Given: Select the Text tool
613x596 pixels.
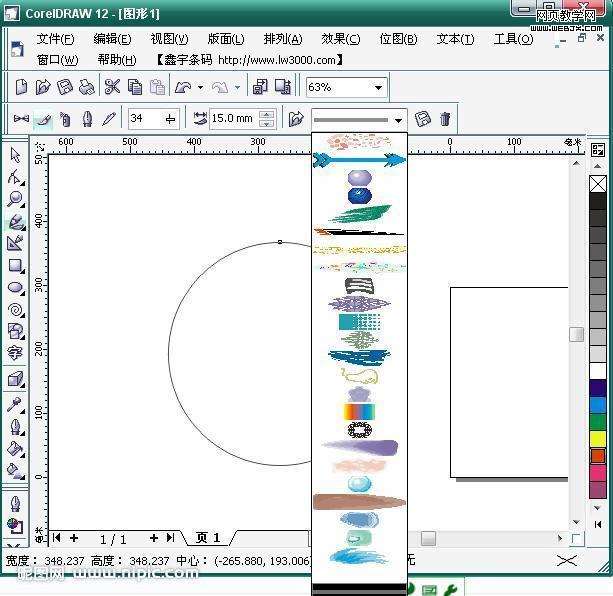Looking at the screenshot, I should (x=15, y=353).
